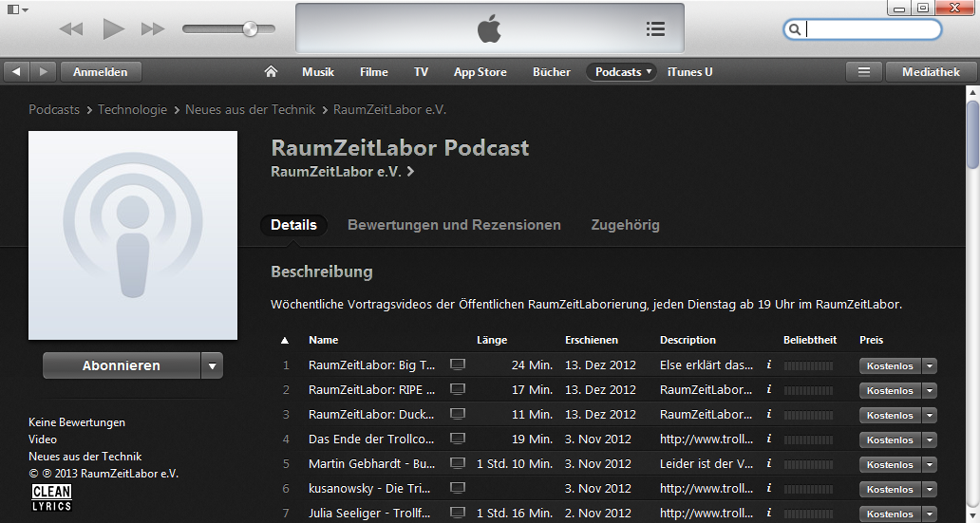Sort episodes by Name column

coord(323,340)
